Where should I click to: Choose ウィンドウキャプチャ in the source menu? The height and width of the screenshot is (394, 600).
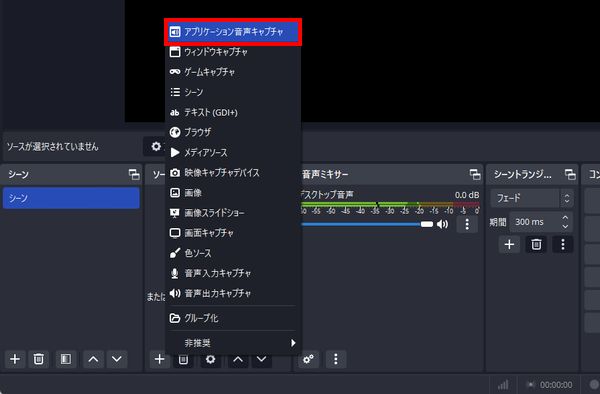click(x=233, y=52)
